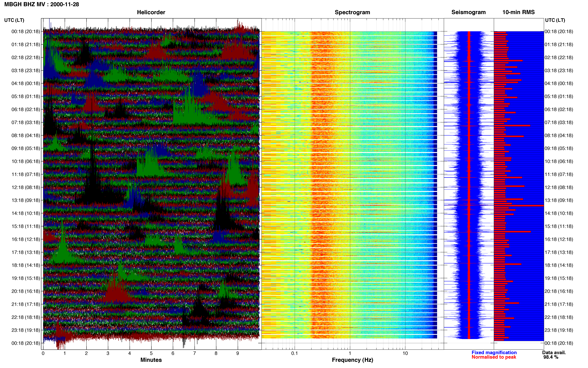The width and height of the screenshot is (588, 368).
Task: Click the left time label '10:18 (06:18)'
Action: click(x=26, y=161)
